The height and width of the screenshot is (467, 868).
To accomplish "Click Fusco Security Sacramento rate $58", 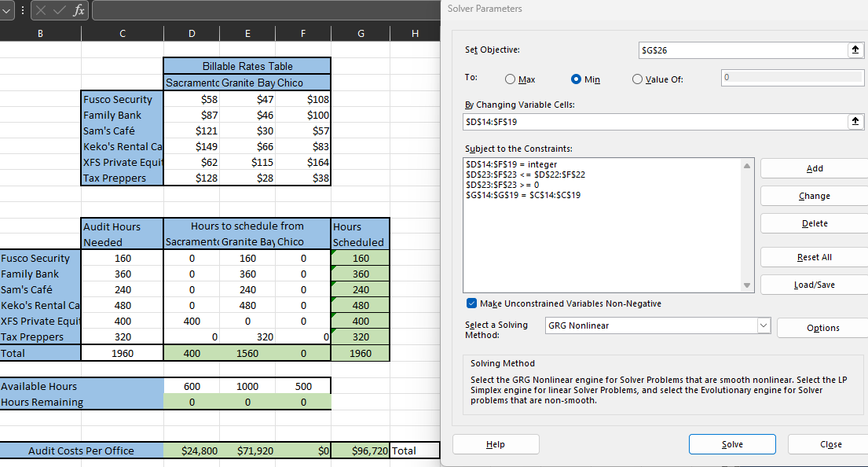I will [192, 99].
